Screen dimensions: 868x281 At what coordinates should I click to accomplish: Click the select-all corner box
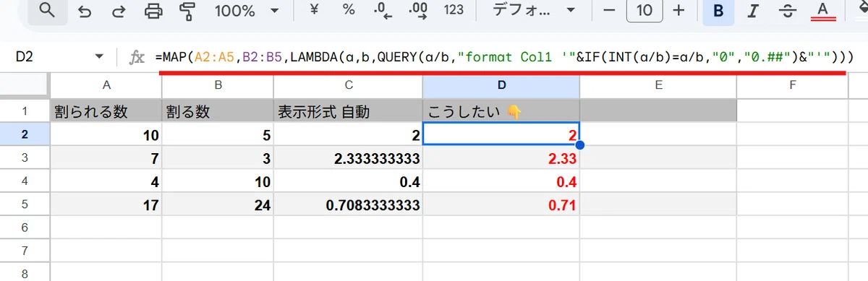coord(25,86)
